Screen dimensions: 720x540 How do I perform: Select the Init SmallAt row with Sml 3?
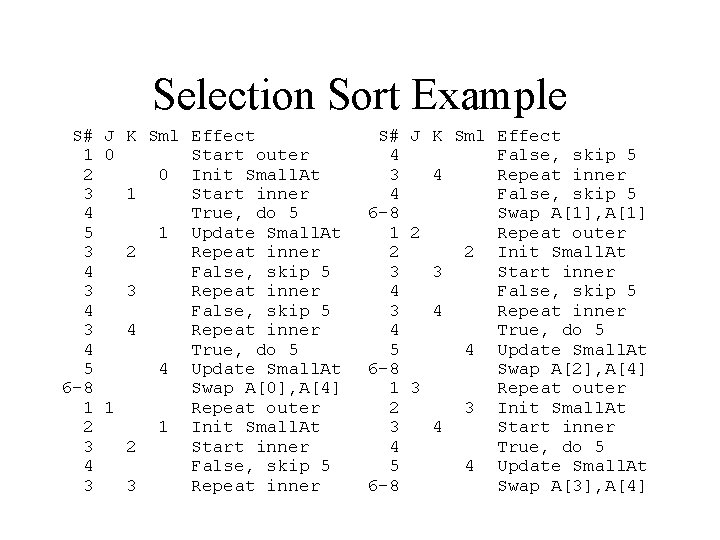click(x=508, y=408)
